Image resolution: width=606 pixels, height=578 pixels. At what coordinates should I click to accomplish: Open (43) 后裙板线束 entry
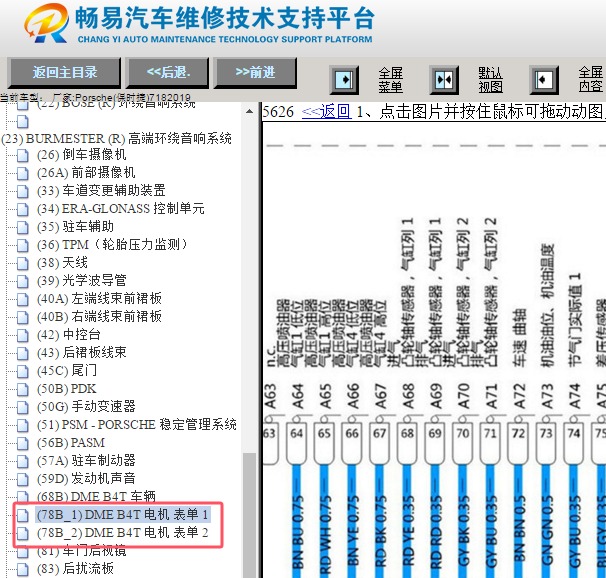tap(82, 353)
